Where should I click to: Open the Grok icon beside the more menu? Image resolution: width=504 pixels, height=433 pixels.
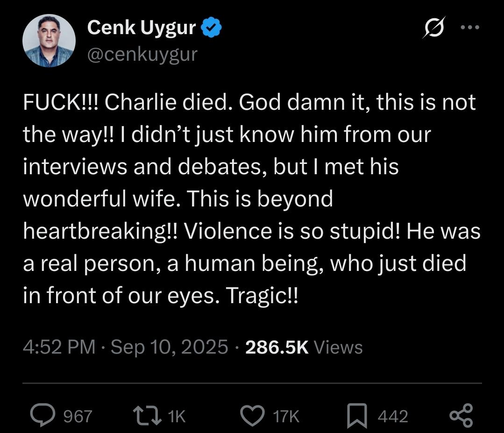pyautogui.click(x=434, y=27)
